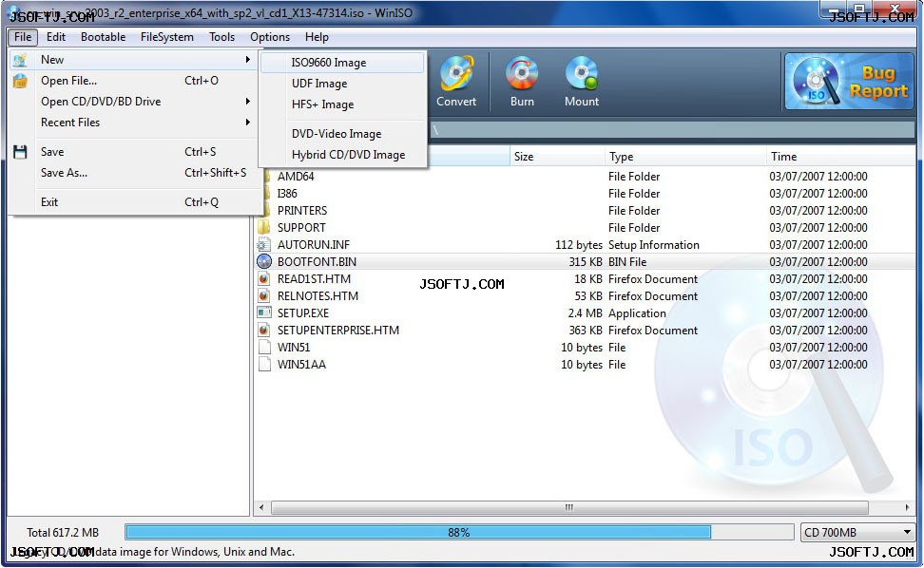Image resolution: width=924 pixels, height=568 pixels.
Task: Click the horizontal scrollbar thumb
Action: coord(568,507)
